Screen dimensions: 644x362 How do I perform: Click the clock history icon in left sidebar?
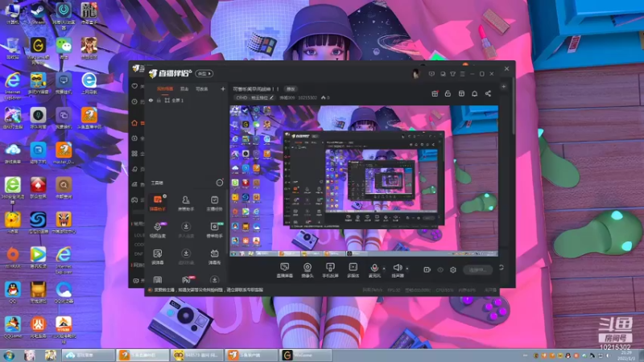(x=134, y=101)
